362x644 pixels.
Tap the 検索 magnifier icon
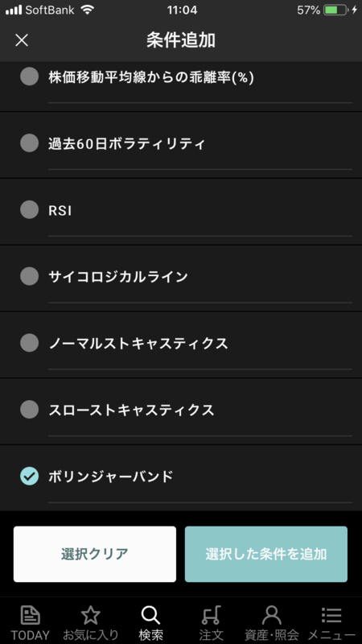(150, 616)
